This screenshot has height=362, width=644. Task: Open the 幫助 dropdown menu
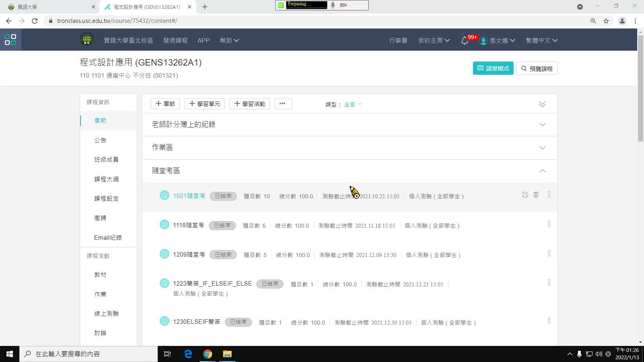[229, 41]
